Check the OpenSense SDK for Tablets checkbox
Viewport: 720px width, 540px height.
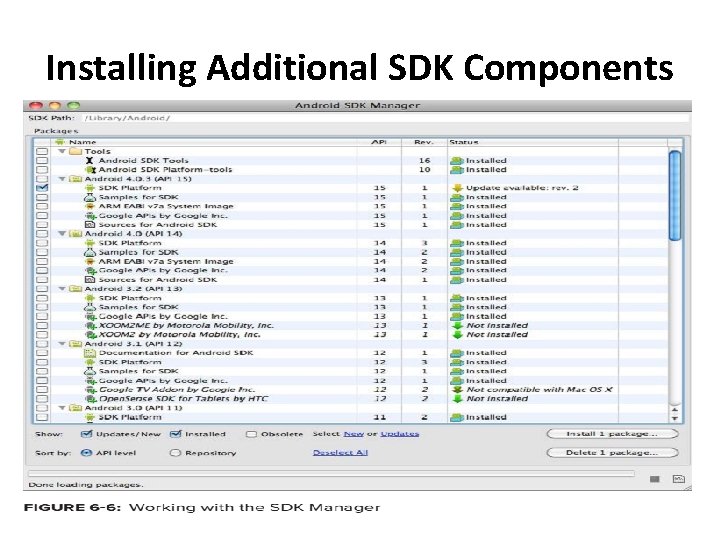(x=42, y=399)
